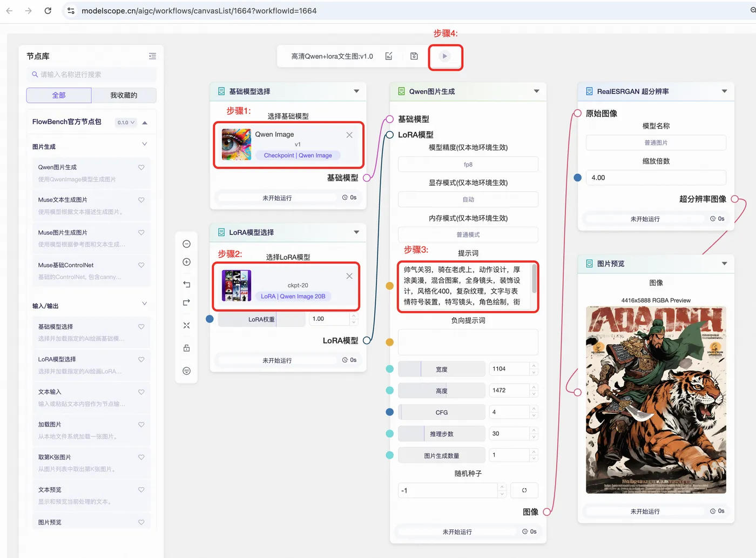Click the 推理步数 slider
Image resolution: width=756 pixels, height=558 pixels.
coord(442,434)
